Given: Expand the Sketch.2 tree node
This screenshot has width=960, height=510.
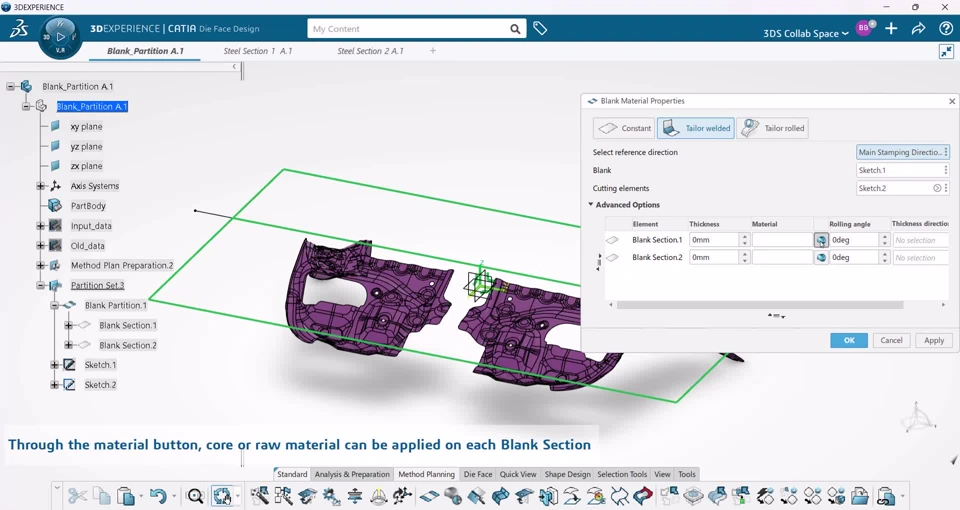Looking at the screenshot, I should pos(54,384).
